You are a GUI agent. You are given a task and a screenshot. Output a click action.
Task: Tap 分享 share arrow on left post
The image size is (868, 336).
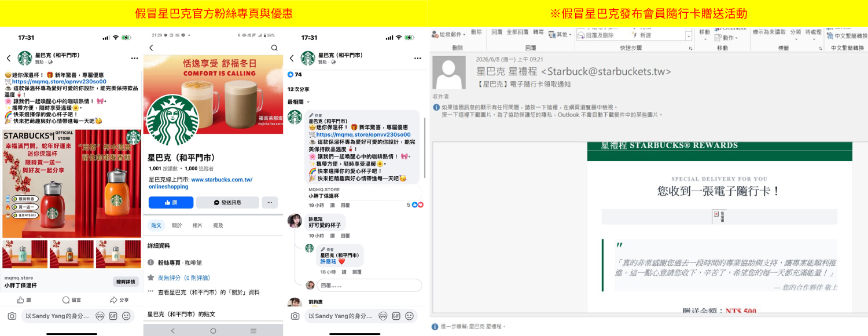(x=119, y=300)
